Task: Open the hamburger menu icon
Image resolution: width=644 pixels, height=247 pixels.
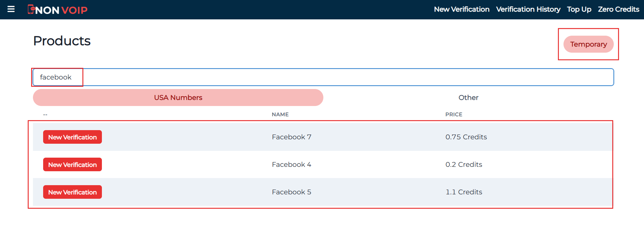Action: (x=11, y=9)
